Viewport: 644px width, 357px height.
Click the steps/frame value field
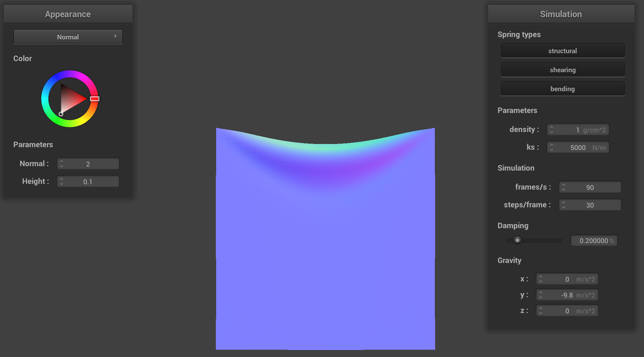tap(590, 205)
